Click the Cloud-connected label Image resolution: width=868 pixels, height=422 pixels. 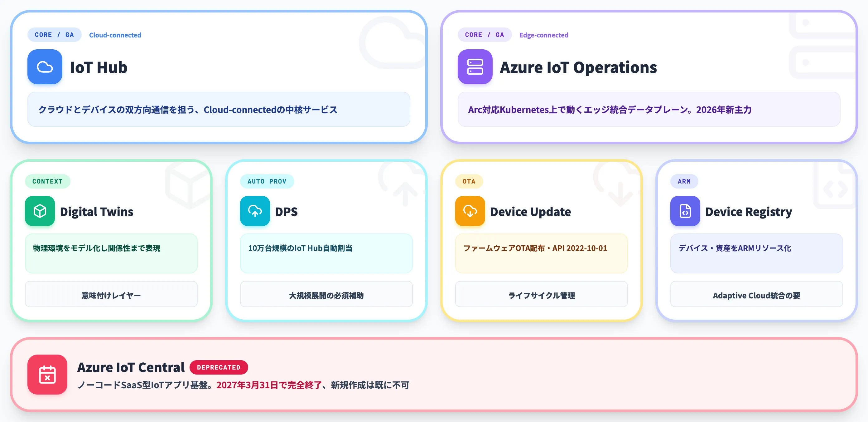pyautogui.click(x=115, y=35)
